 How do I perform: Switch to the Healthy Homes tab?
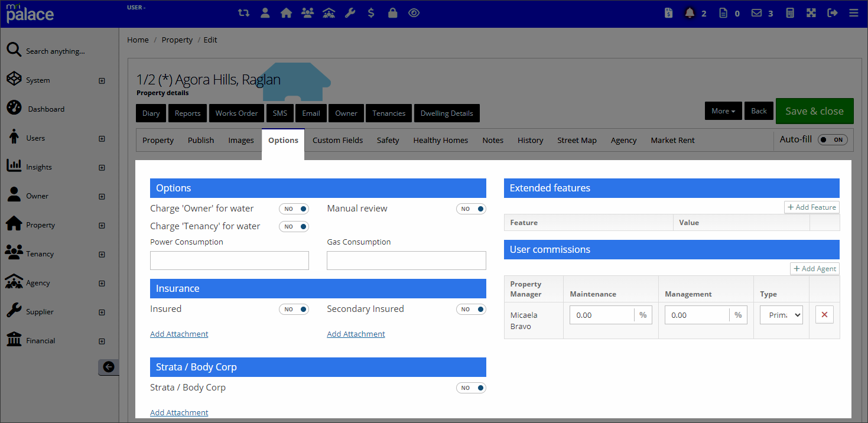(x=441, y=140)
